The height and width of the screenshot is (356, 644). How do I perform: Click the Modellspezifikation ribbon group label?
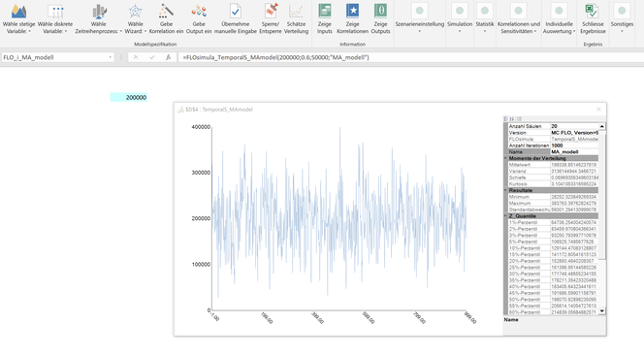click(155, 44)
